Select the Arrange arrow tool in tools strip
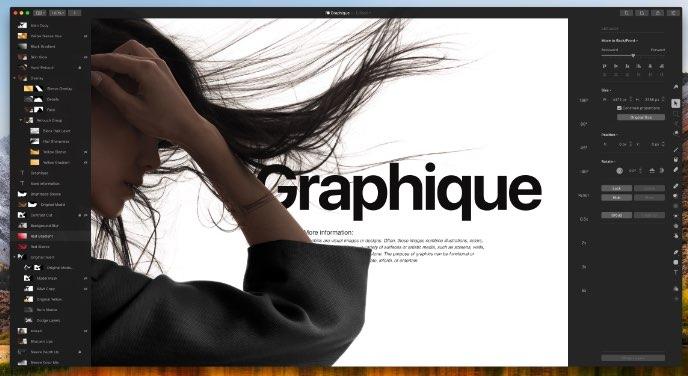Image resolution: width=688 pixels, height=376 pixels. (676, 104)
